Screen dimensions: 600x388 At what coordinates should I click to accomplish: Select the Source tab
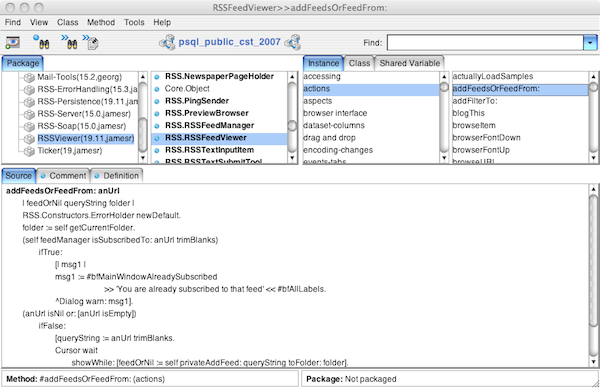coord(19,176)
